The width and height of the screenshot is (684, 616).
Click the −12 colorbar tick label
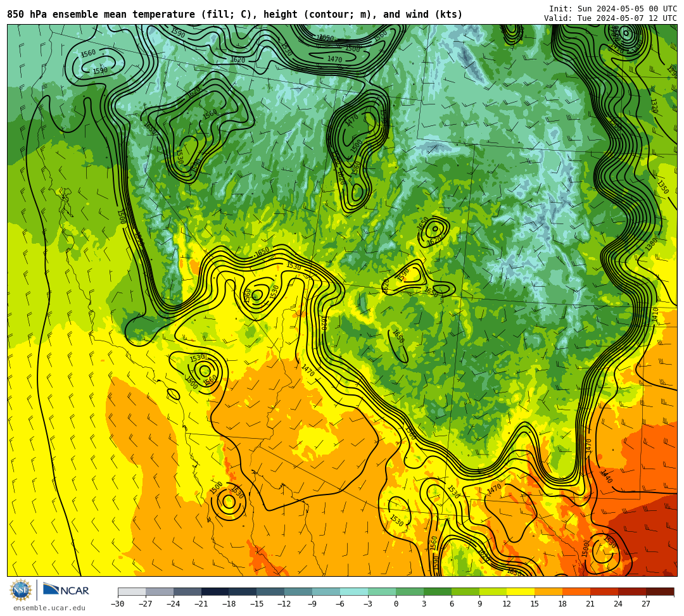click(x=285, y=604)
